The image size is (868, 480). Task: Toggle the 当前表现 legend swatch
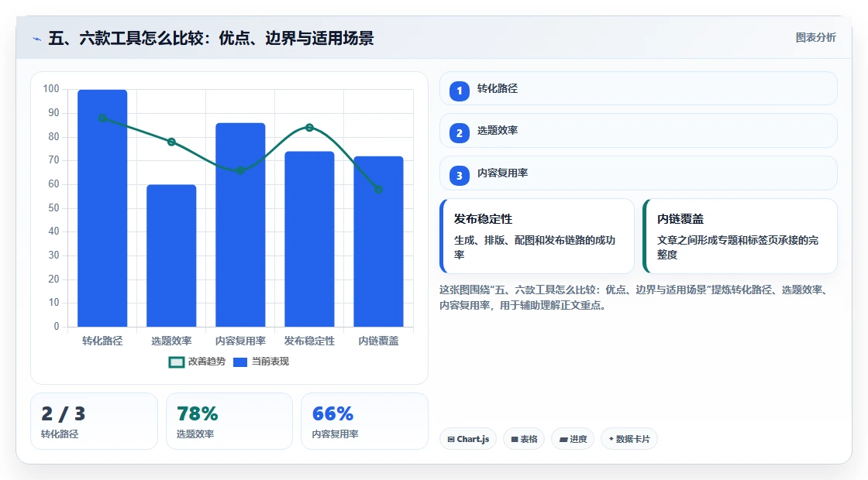239,362
